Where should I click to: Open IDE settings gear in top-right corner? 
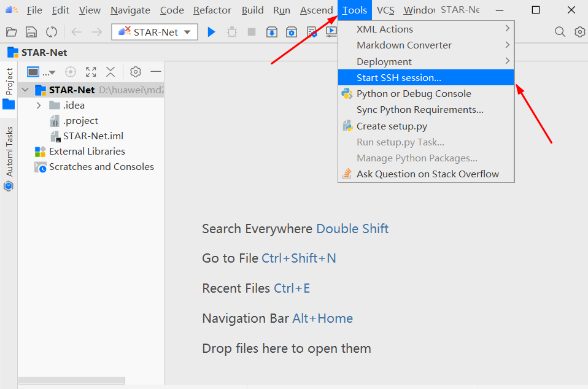coord(580,33)
